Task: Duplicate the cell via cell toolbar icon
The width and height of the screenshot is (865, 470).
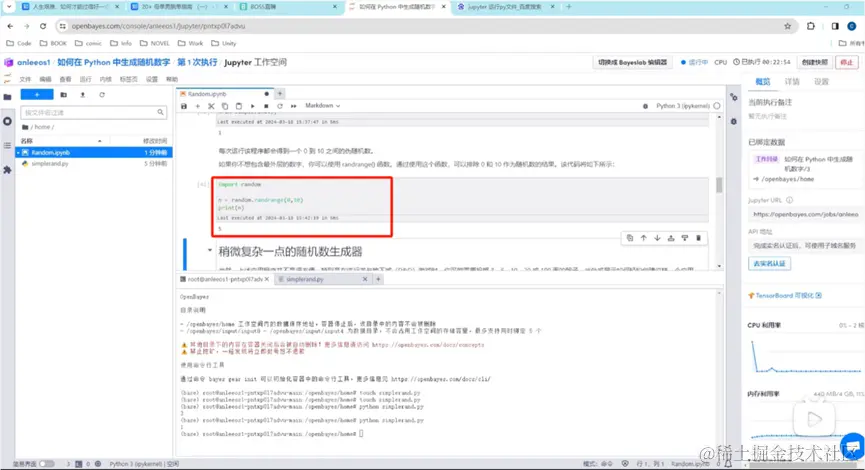Action: (630, 238)
